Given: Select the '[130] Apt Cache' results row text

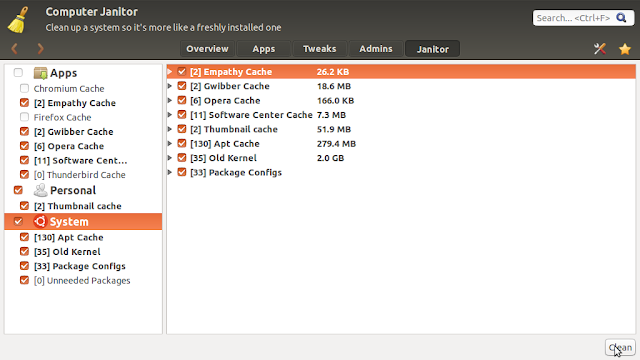Looking at the screenshot, I should click(x=224, y=144).
